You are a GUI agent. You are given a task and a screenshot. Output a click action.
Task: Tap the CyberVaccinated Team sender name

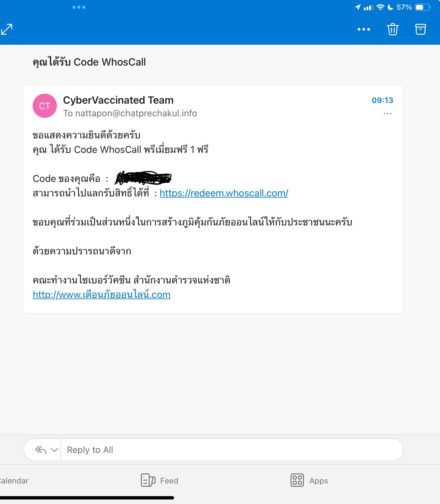pos(118,100)
